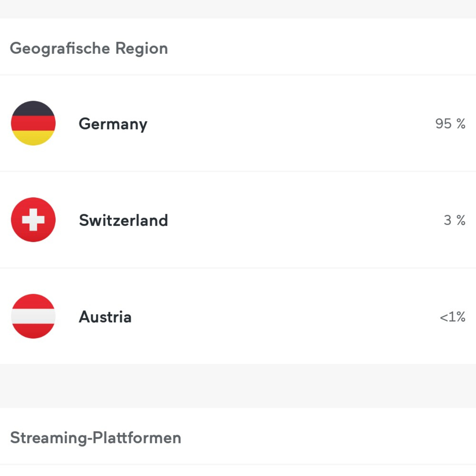This screenshot has height=476, width=476.
Task: Click the word Region in the section title
Action: [x=142, y=48]
